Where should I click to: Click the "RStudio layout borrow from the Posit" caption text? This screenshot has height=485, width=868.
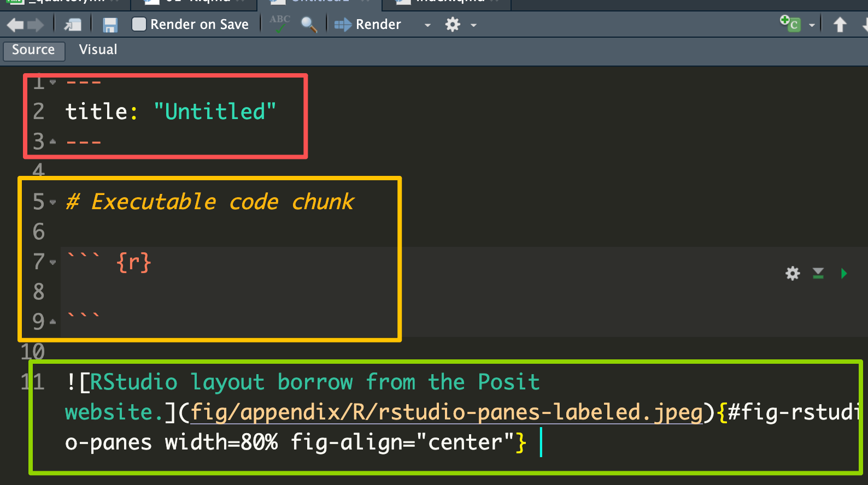pyautogui.click(x=315, y=382)
